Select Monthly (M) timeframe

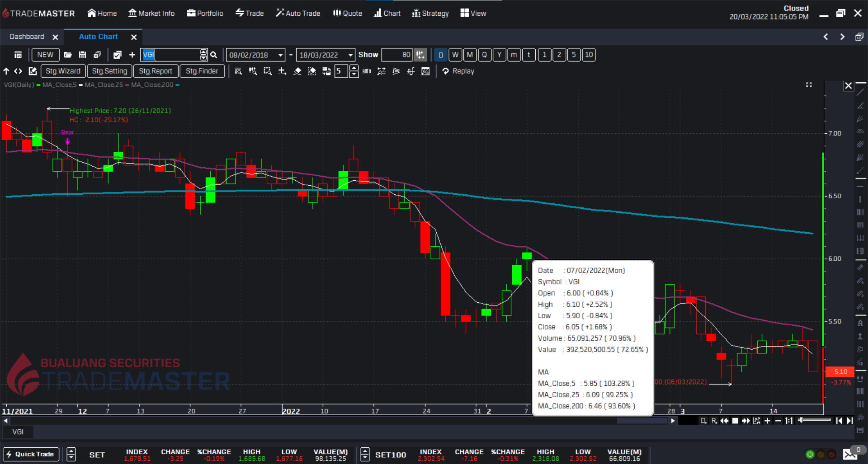pyautogui.click(x=470, y=55)
